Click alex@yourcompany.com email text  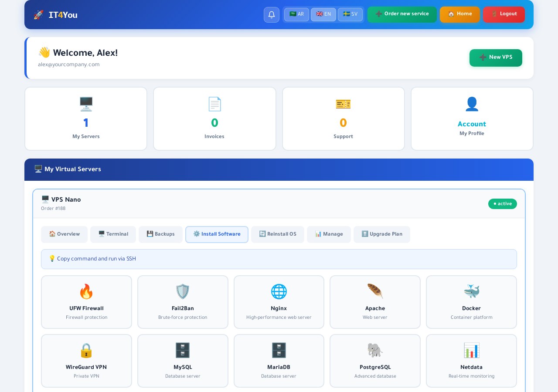tap(69, 64)
